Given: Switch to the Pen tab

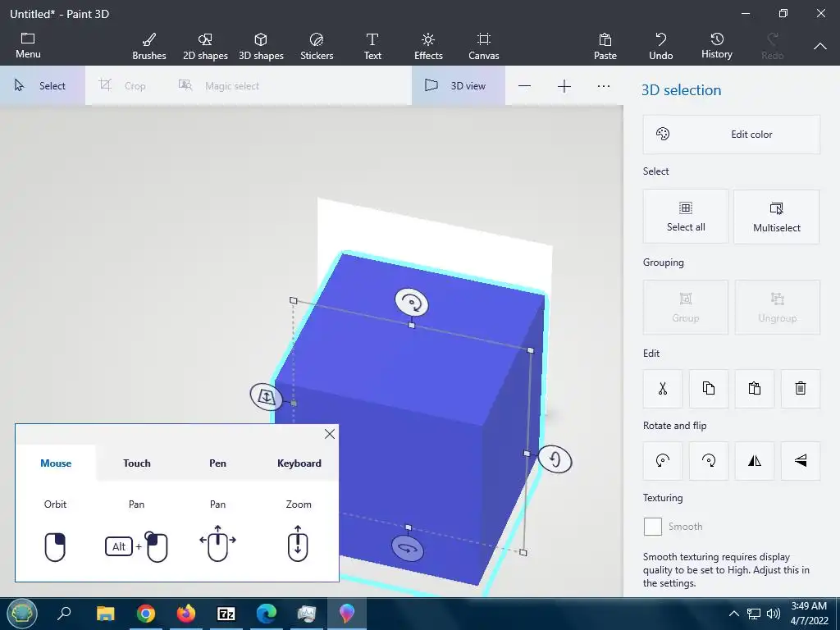Looking at the screenshot, I should point(217,463).
